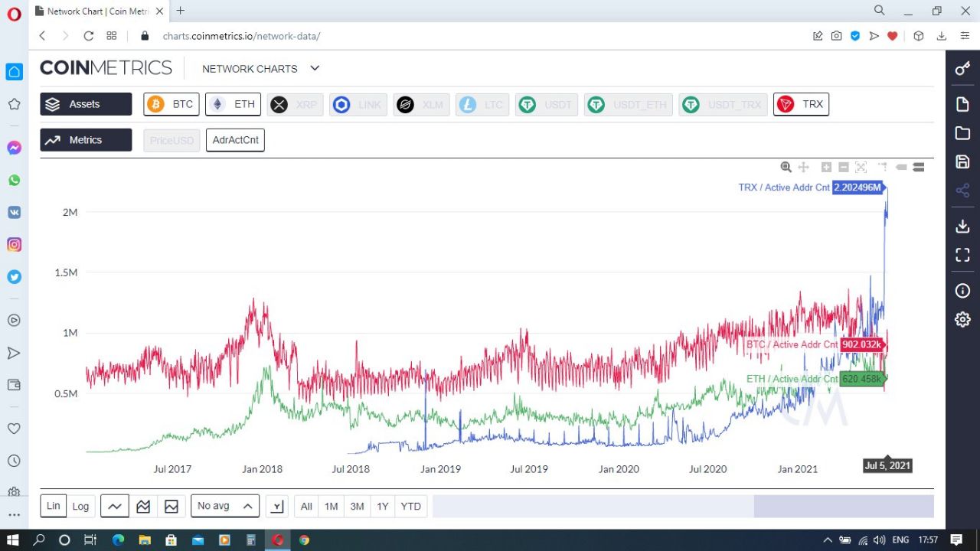
Task: Download chart data
Action: (x=962, y=226)
